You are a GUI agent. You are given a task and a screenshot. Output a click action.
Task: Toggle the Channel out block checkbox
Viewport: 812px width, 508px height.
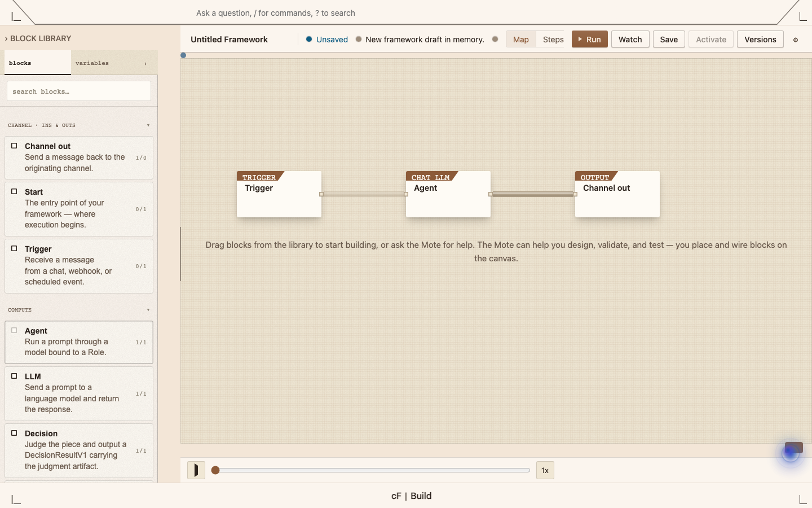14,146
